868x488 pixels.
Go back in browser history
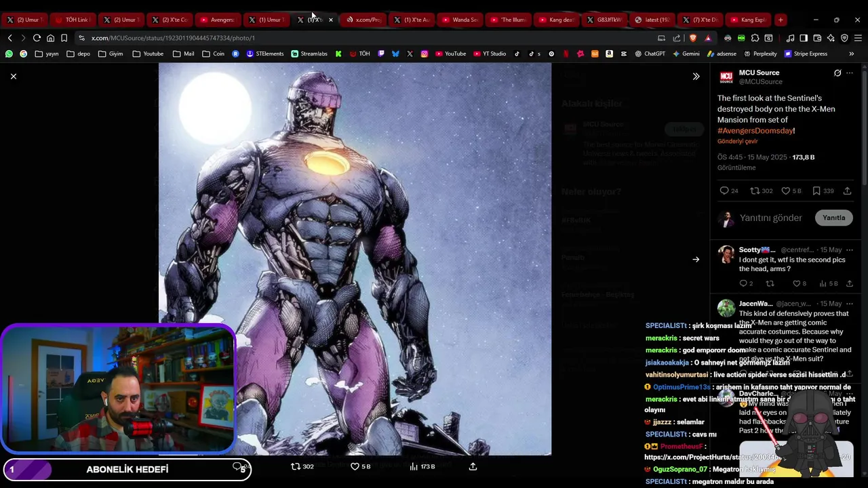pos(9,38)
